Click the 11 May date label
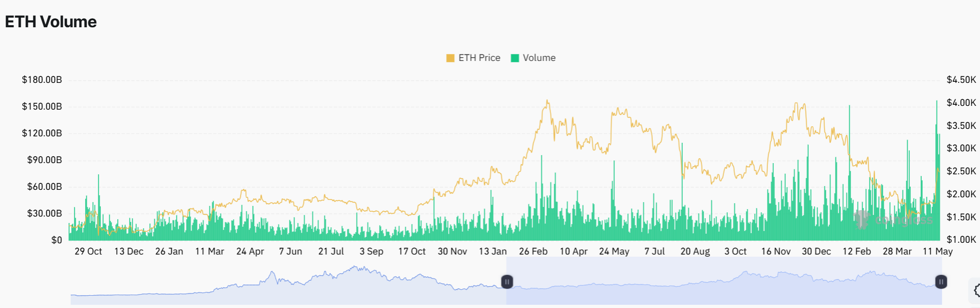This screenshot has height=308, width=980. [x=938, y=251]
